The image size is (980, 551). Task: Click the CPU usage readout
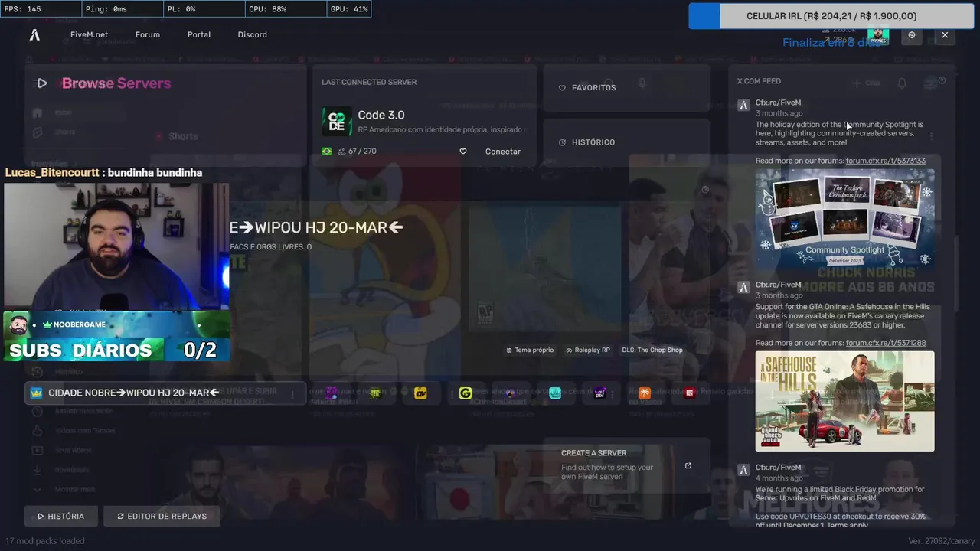point(268,9)
